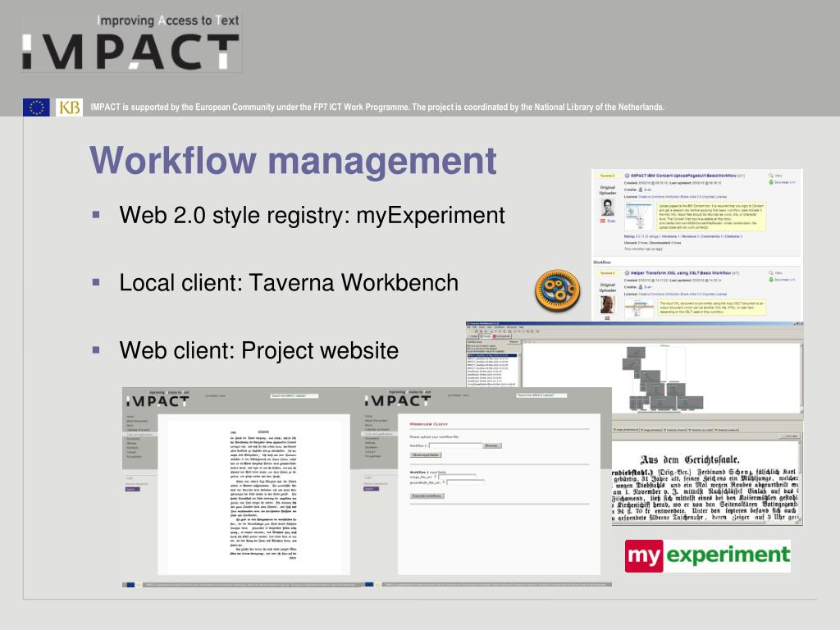Click the myExperiment logo
Screen dimensions: 840x630
coord(707,555)
